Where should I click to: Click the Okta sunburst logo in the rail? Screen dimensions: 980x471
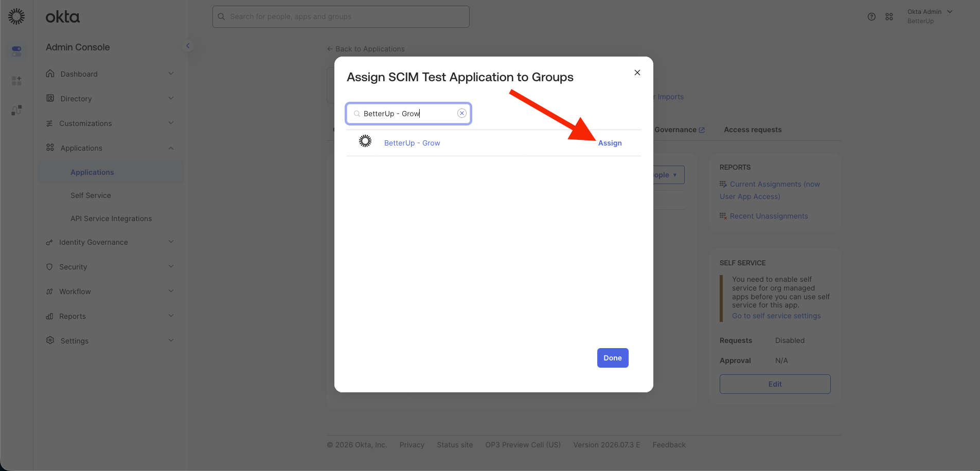pos(16,16)
